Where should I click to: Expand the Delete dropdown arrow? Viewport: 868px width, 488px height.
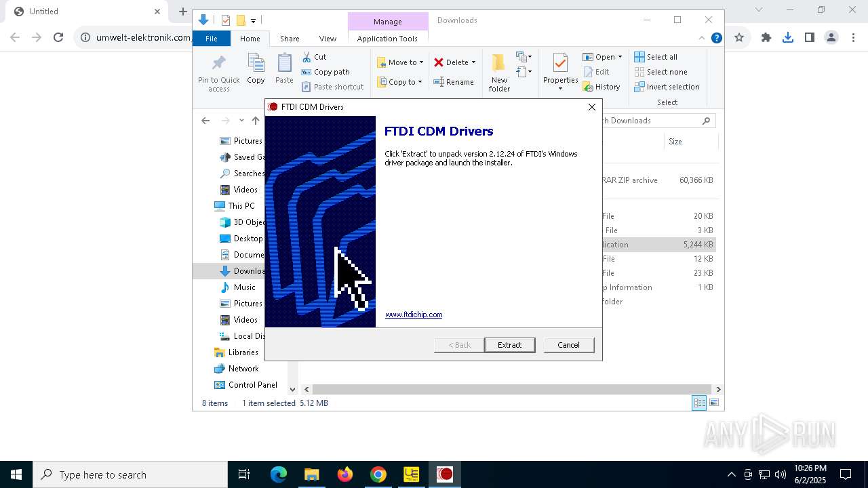[x=473, y=62]
